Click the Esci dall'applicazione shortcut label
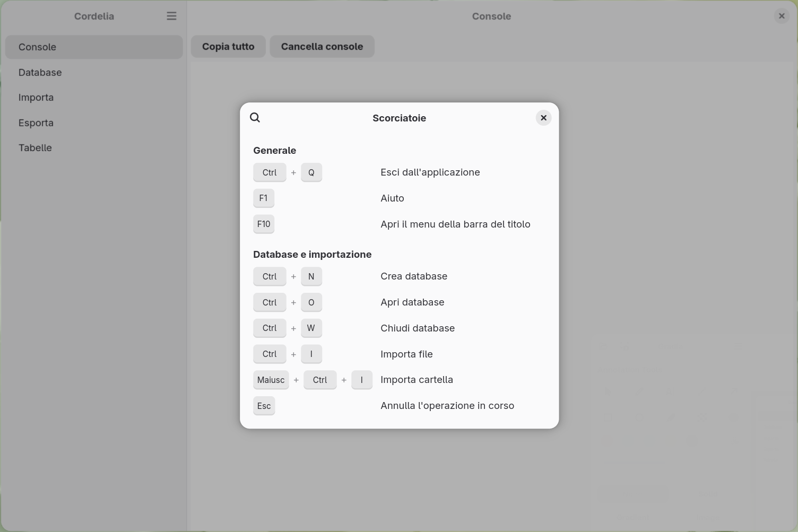Viewport: 798px width, 532px height. pyautogui.click(x=430, y=172)
